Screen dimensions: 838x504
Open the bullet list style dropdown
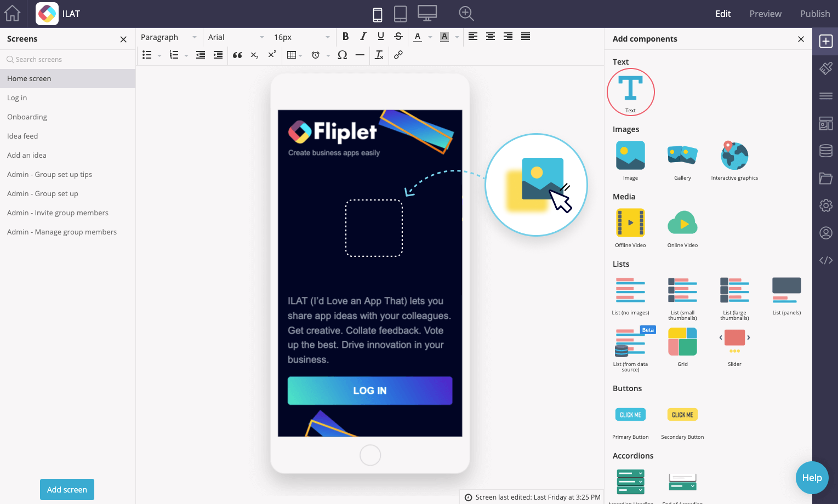coord(159,55)
